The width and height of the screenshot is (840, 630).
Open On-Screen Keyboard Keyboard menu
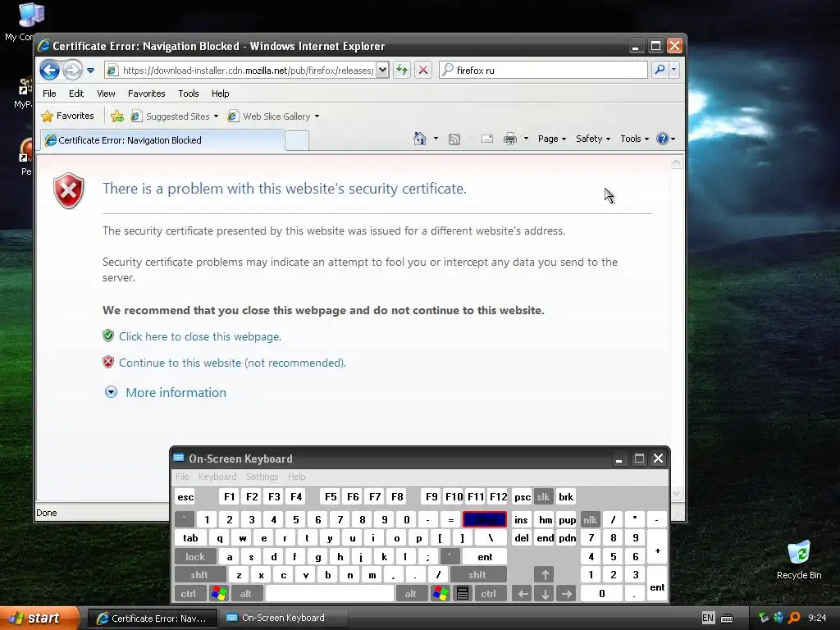point(217,477)
